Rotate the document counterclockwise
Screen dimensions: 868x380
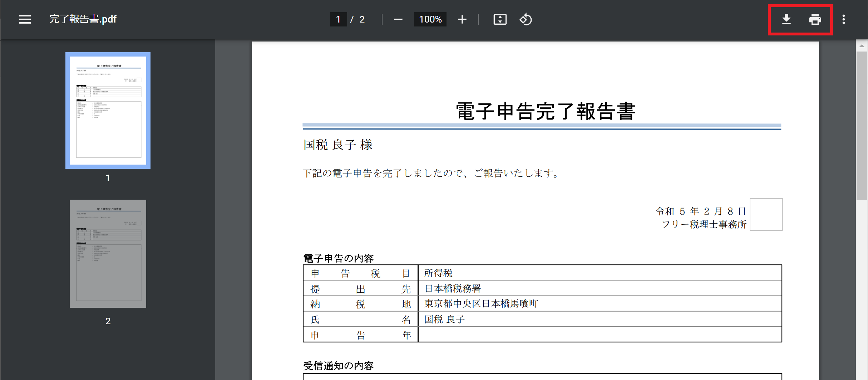click(x=526, y=19)
